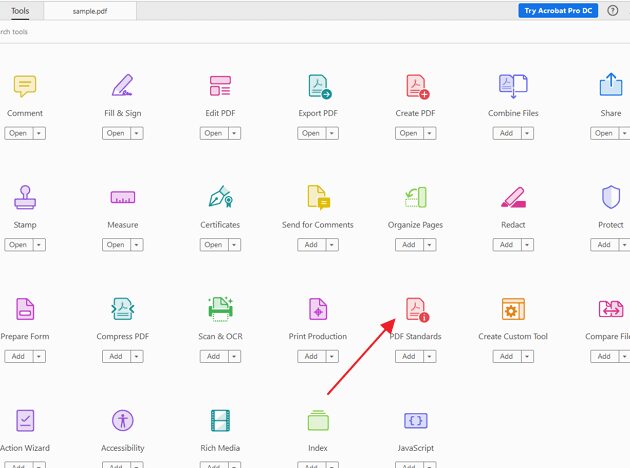Click Open button under Stamp
630x468 pixels.
[18, 245]
